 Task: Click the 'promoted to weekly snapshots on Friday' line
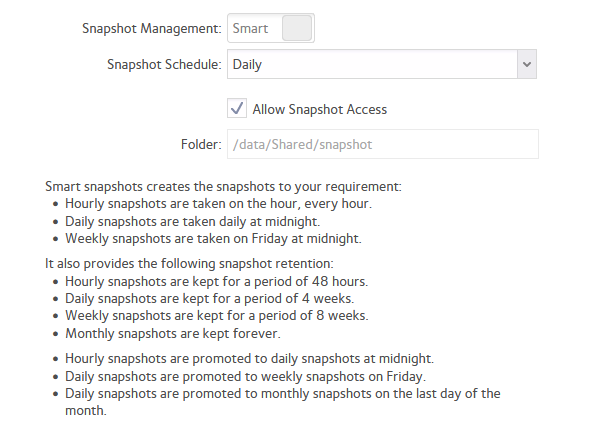point(245,376)
